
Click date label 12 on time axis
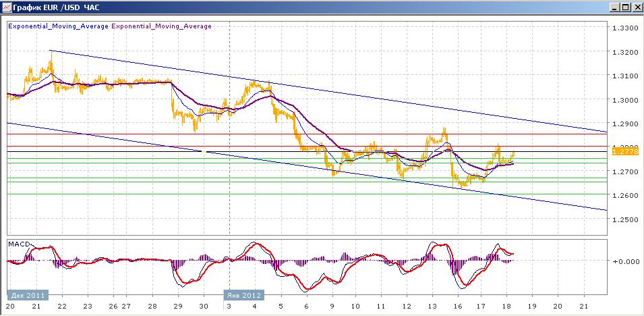click(407, 307)
